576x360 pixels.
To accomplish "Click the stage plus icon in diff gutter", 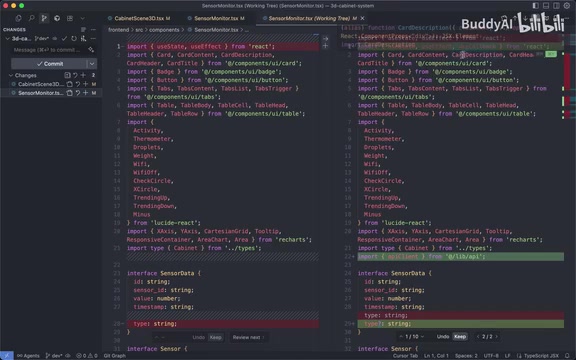I will click(325, 46).
